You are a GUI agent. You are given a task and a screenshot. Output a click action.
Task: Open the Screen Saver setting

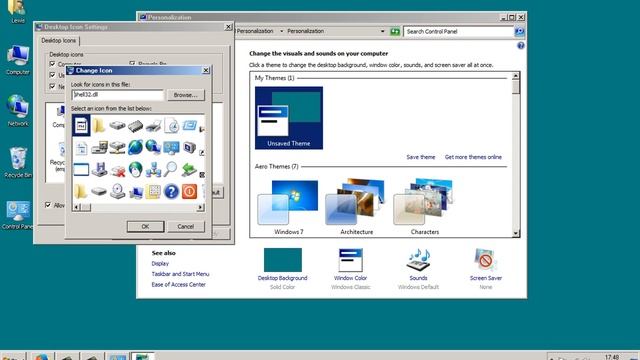486,269
